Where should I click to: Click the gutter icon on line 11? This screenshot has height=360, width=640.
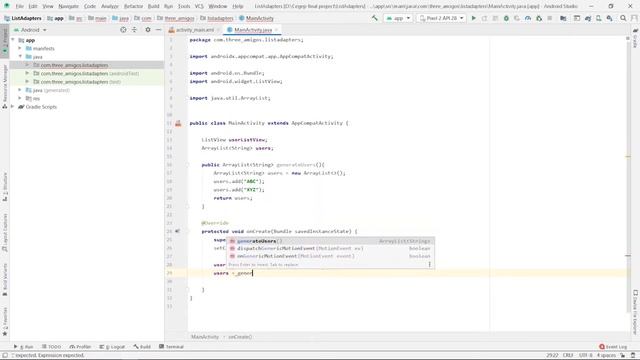pyautogui.click(x=178, y=123)
